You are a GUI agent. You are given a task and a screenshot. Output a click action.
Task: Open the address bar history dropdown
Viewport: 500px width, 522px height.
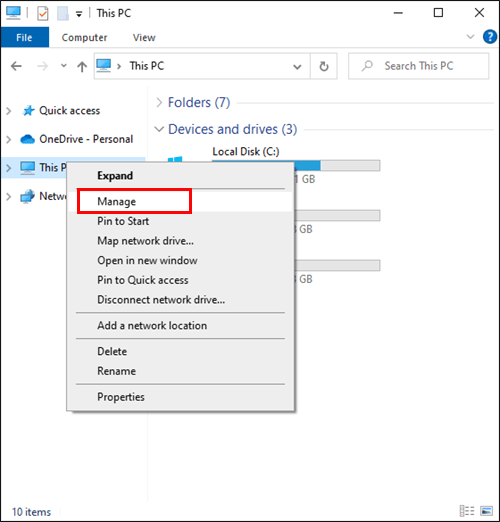tap(297, 66)
